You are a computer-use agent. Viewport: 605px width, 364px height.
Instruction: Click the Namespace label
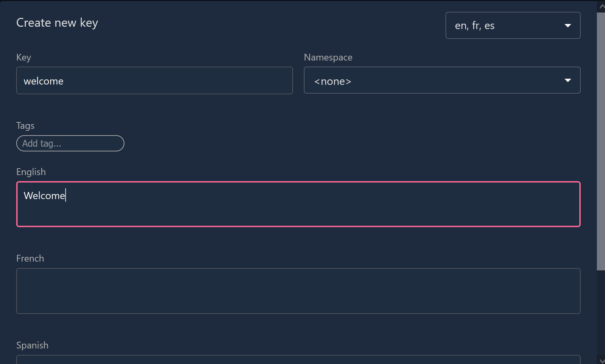point(328,57)
